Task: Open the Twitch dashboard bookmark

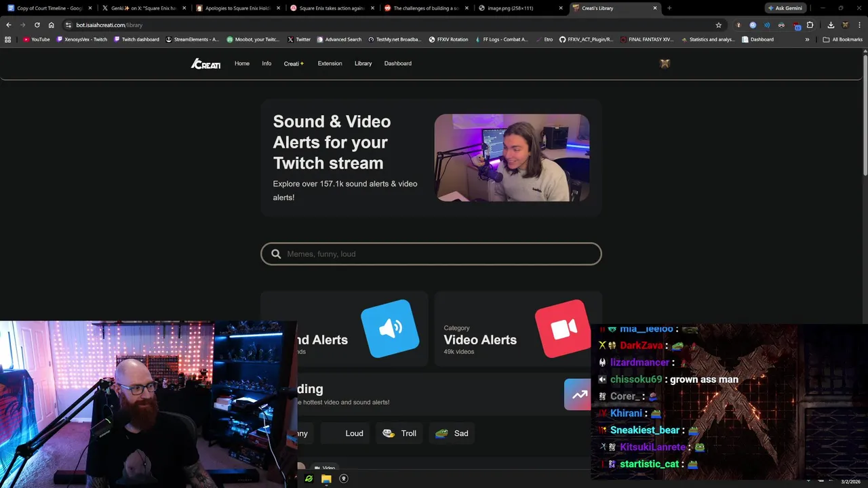Action: pos(136,39)
